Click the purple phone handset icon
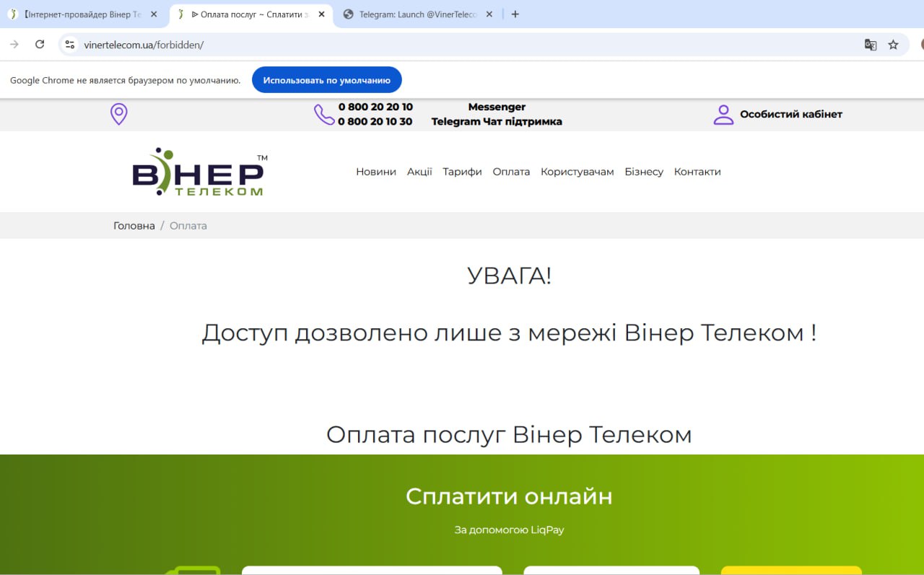 click(x=324, y=114)
